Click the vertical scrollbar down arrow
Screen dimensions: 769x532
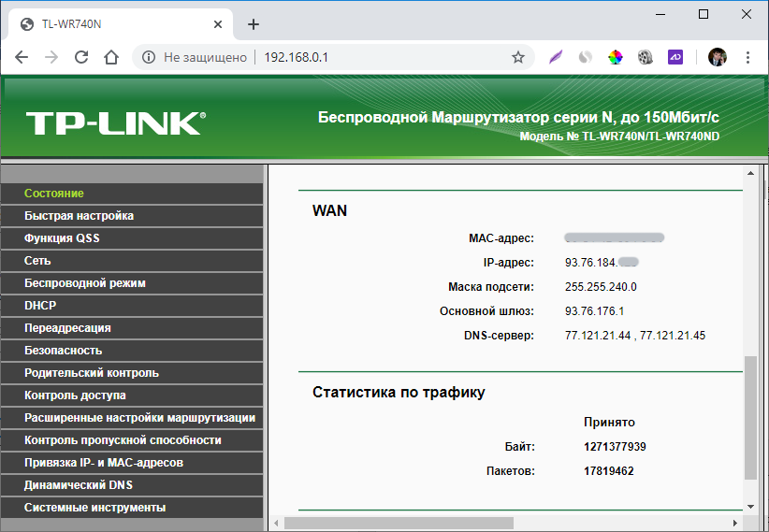(749, 506)
